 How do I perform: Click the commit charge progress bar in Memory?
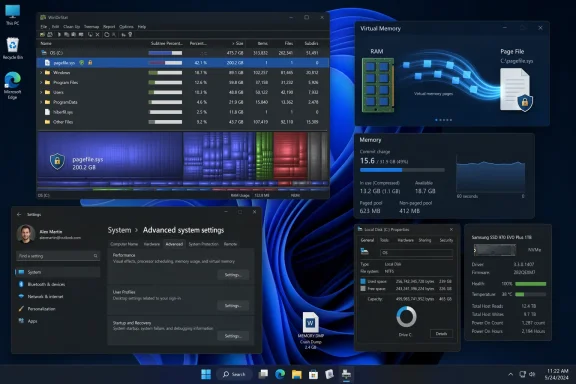click(x=402, y=170)
